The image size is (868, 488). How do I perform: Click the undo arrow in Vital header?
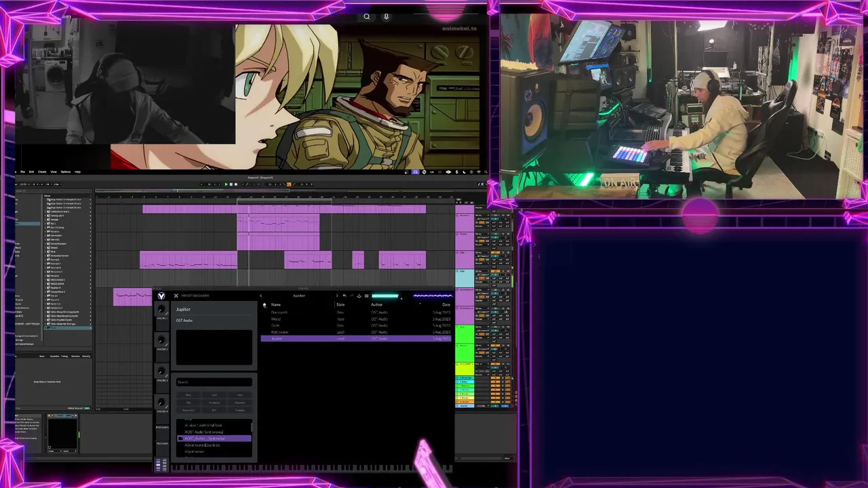click(344, 296)
